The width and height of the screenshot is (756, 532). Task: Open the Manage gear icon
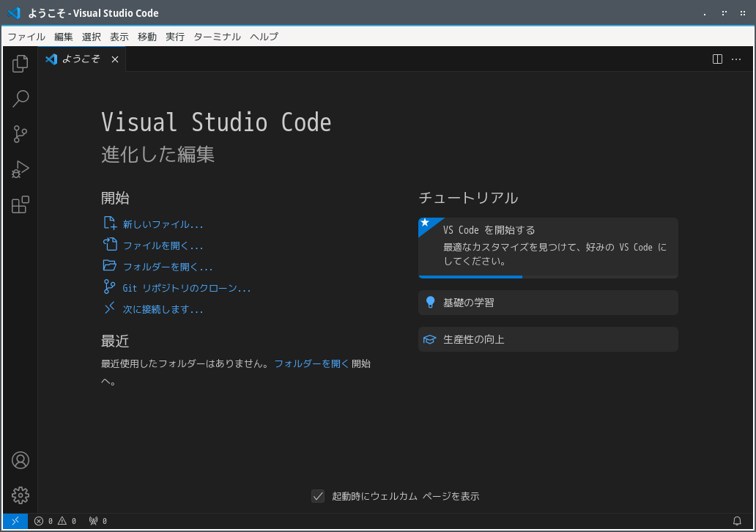pyautogui.click(x=21, y=495)
